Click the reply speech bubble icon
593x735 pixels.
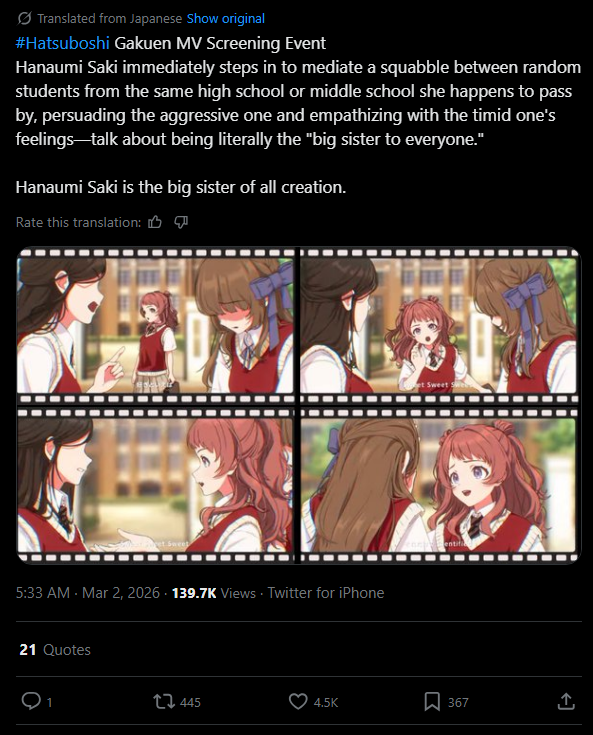(31, 701)
